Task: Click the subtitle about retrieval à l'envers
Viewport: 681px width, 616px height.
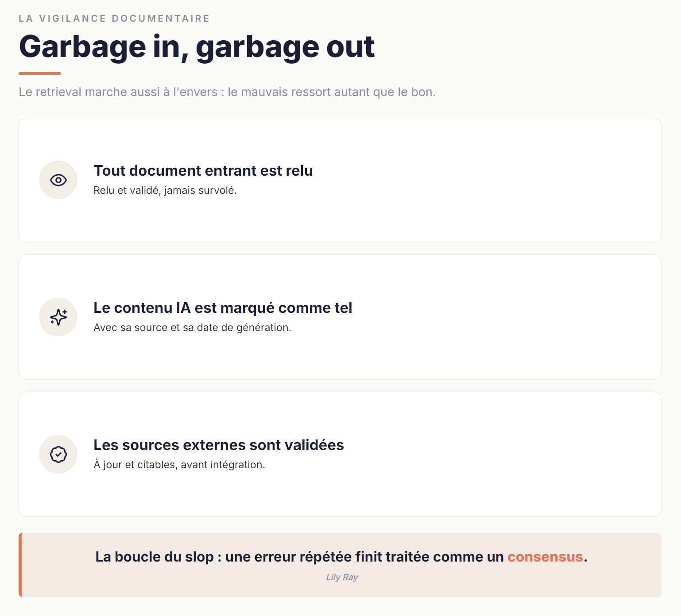Action: [x=227, y=92]
